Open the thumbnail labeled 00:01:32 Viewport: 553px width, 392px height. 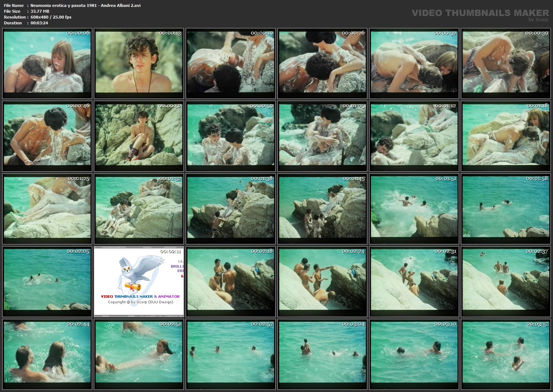(x=139, y=209)
